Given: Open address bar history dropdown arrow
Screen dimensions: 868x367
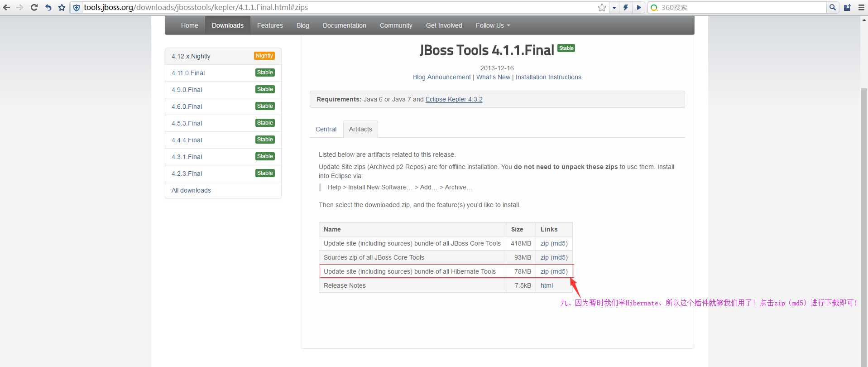Looking at the screenshot, I should 614,8.
